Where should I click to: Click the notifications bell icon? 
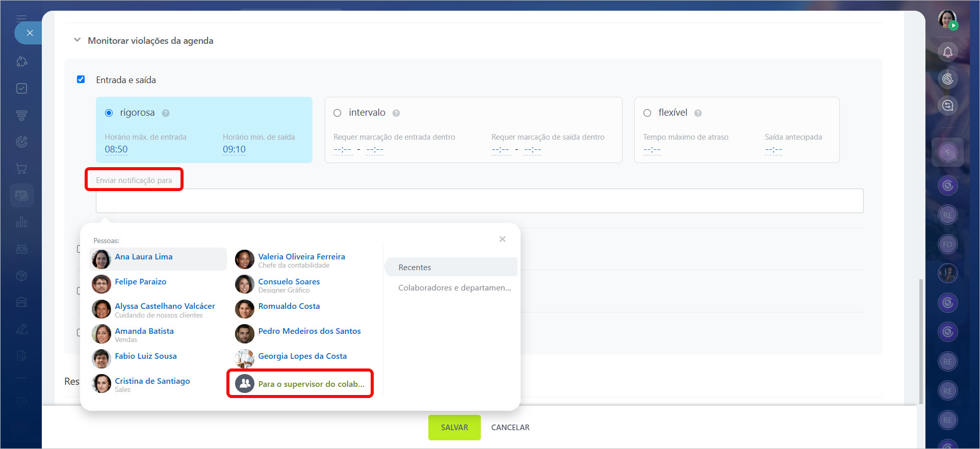pyautogui.click(x=947, y=52)
